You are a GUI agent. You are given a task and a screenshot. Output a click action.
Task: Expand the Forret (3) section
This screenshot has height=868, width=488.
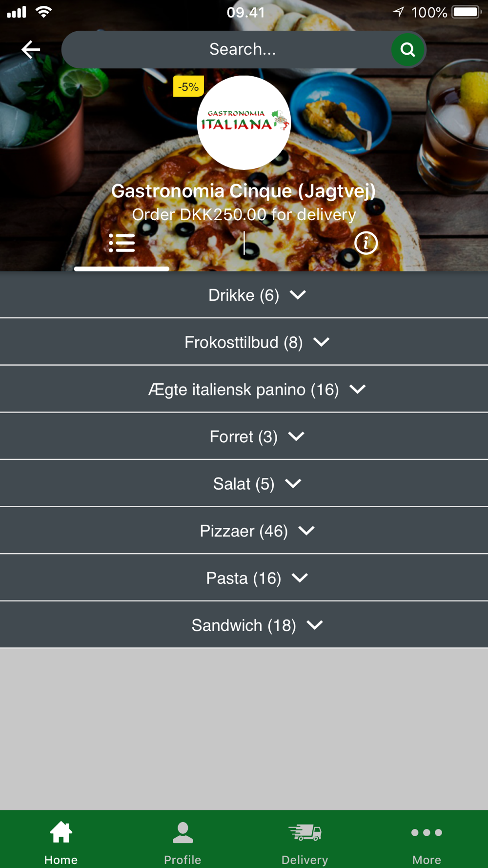point(244,436)
